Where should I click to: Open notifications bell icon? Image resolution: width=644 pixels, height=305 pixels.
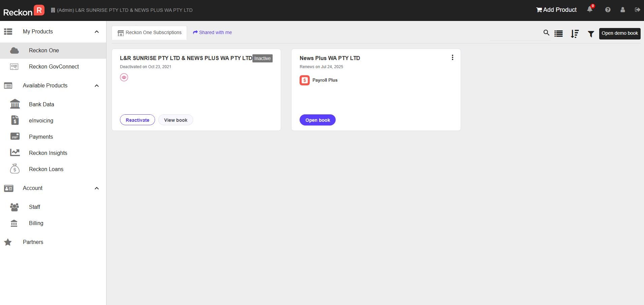click(x=590, y=9)
